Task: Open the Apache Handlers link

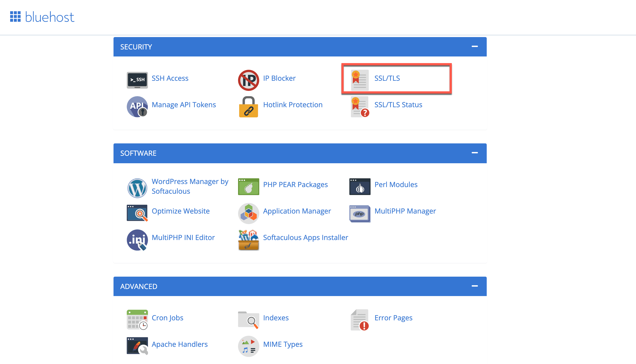Action: (179, 344)
